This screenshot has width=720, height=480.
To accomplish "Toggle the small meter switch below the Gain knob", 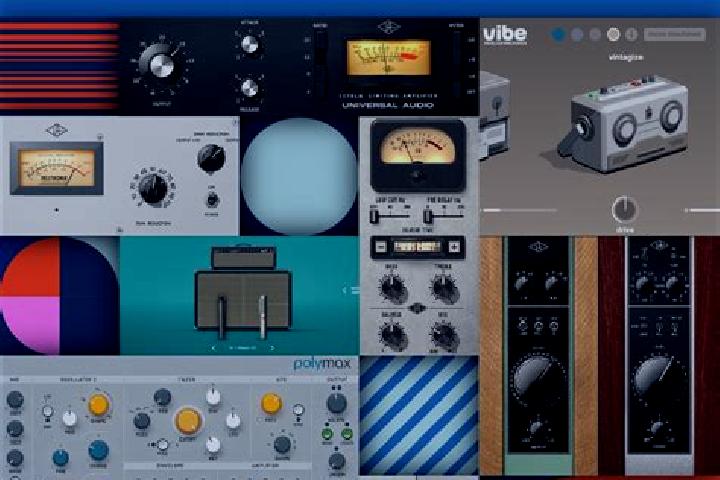I will [x=212, y=200].
